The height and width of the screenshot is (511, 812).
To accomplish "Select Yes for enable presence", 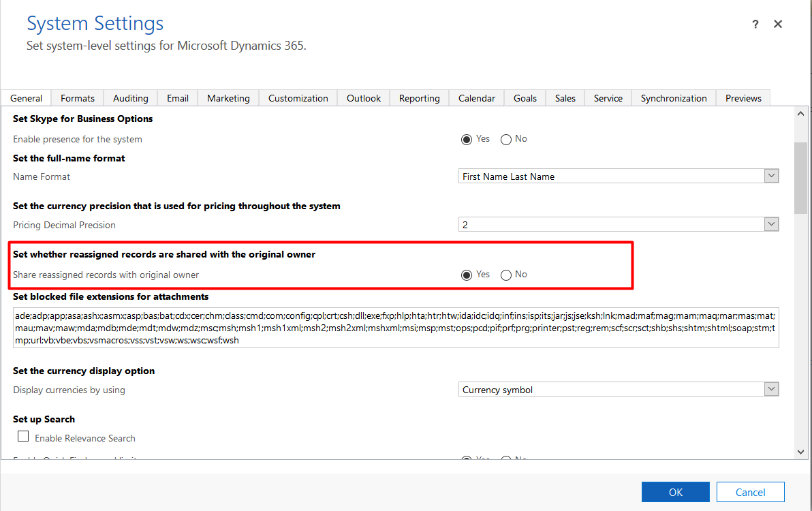I will coord(467,140).
